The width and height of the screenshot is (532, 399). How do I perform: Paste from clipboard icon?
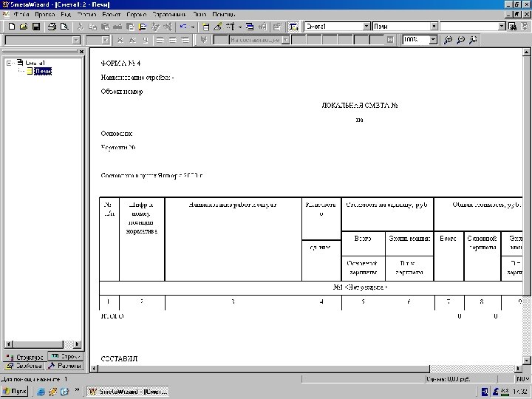(105, 27)
